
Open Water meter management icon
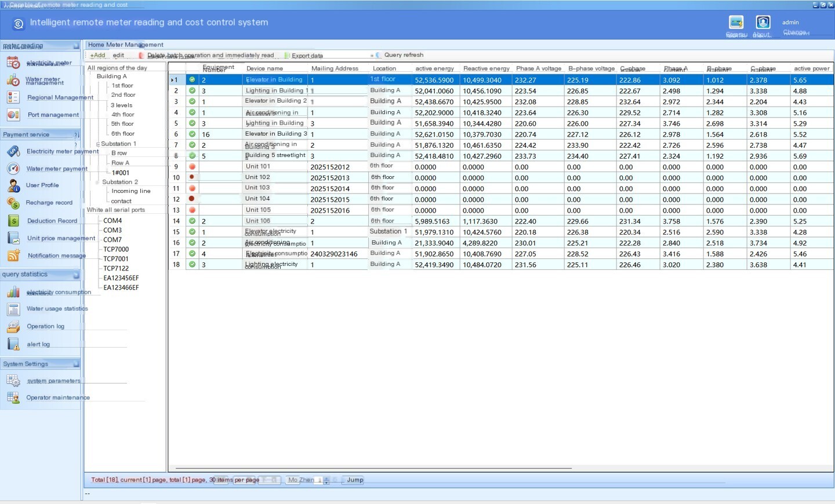pyautogui.click(x=13, y=80)
